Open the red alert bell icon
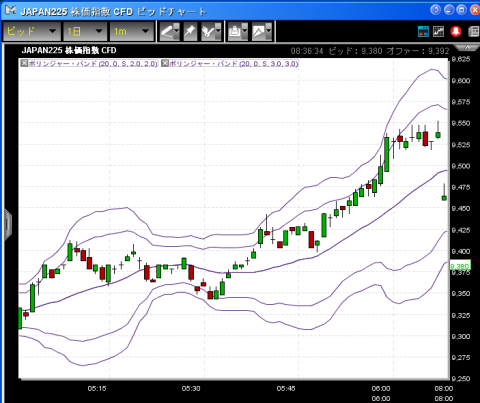 tap(456, 31)
